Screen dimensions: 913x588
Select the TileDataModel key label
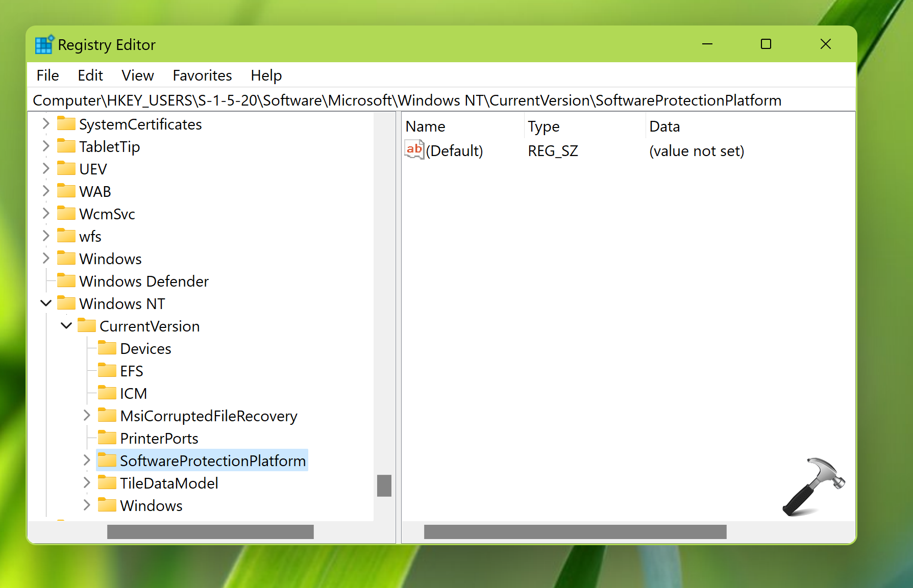169,483
